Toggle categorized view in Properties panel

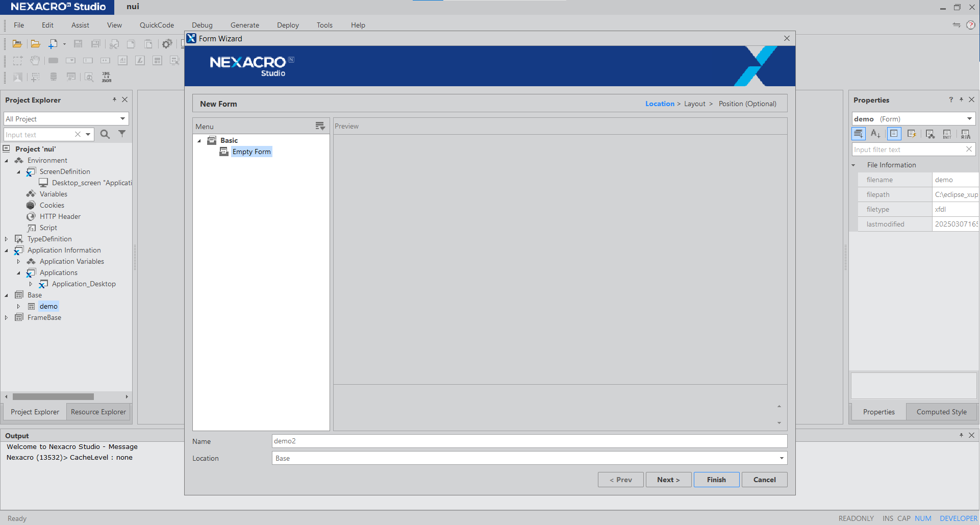pos(858,134)
